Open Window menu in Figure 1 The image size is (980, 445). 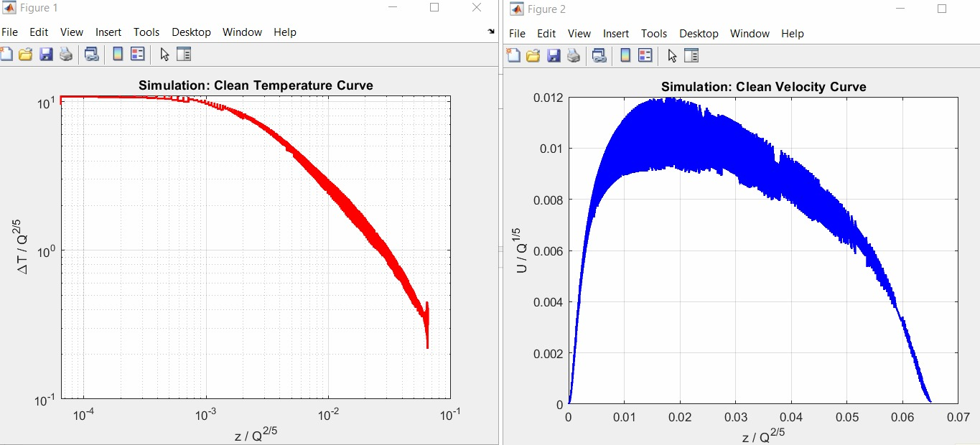[242, 32]
